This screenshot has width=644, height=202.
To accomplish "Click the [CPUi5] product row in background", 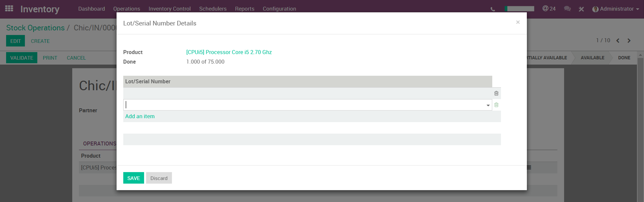I will (99, 167).
